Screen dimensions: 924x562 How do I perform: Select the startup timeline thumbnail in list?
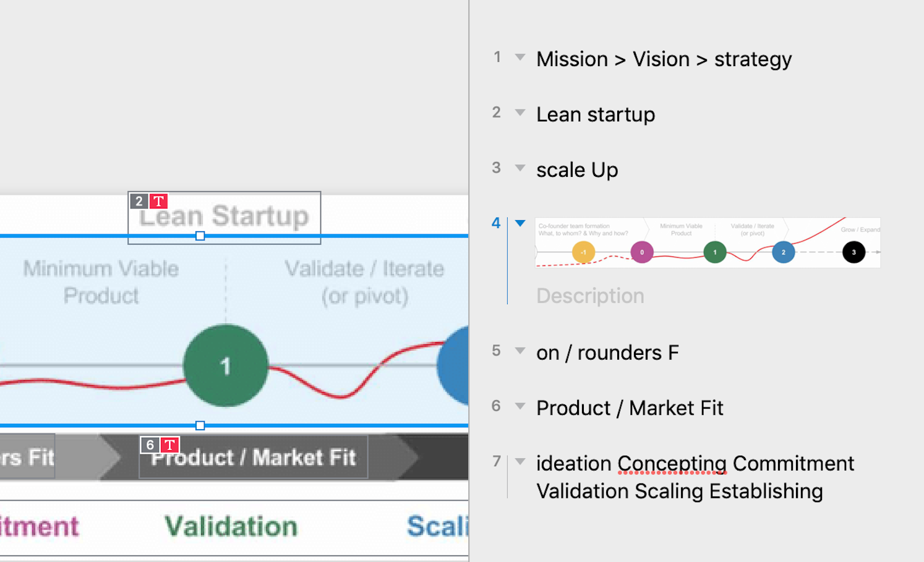click(x=708, y=242)
